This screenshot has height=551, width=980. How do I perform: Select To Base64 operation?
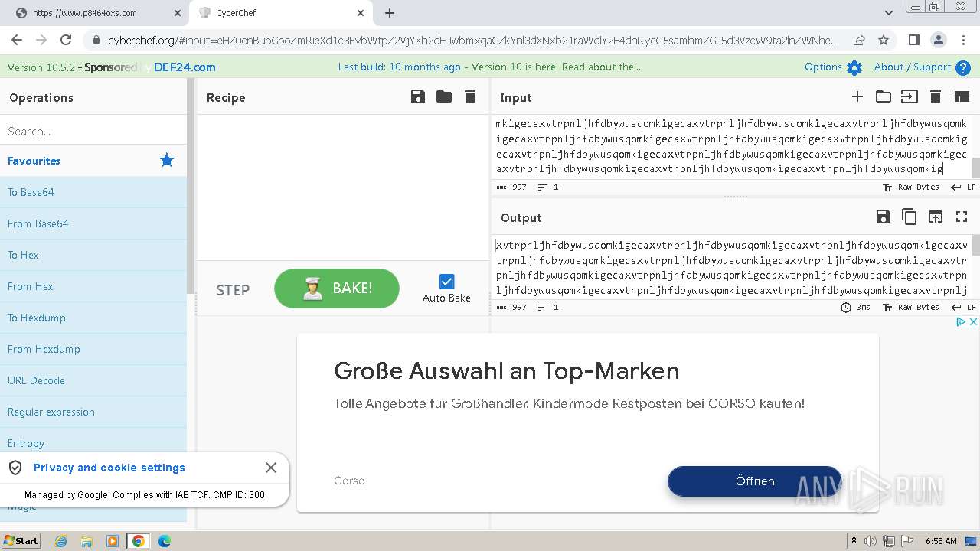93,192
